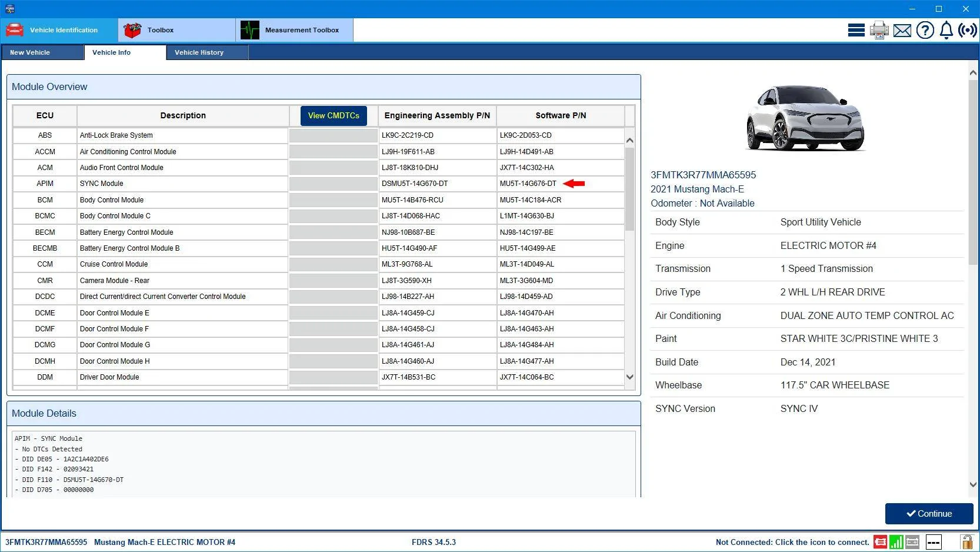980x552 pixels.
Task: Click the green waveform measurement icon
Action: [x=250, y=30]
